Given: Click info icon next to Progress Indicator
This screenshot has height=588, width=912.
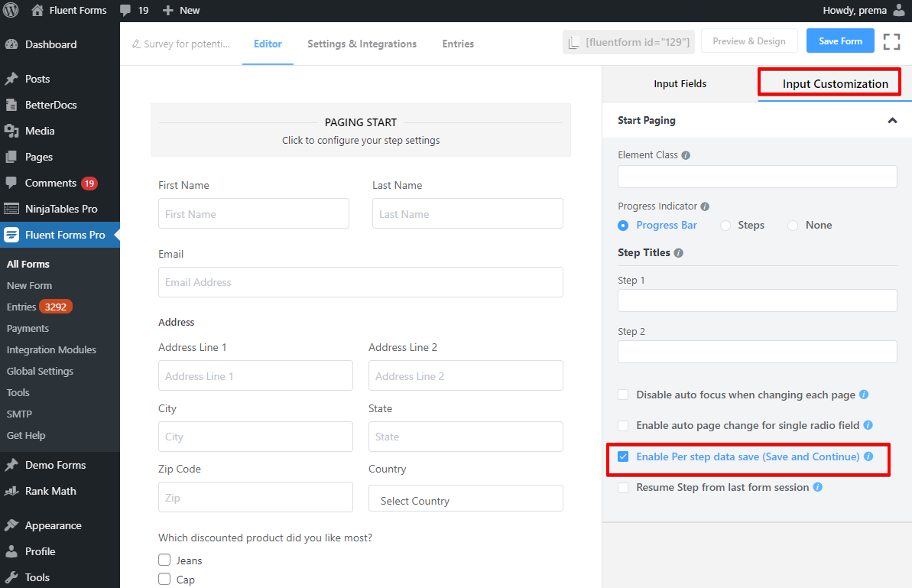Looking at the screenshot, I should pos(705,206).
